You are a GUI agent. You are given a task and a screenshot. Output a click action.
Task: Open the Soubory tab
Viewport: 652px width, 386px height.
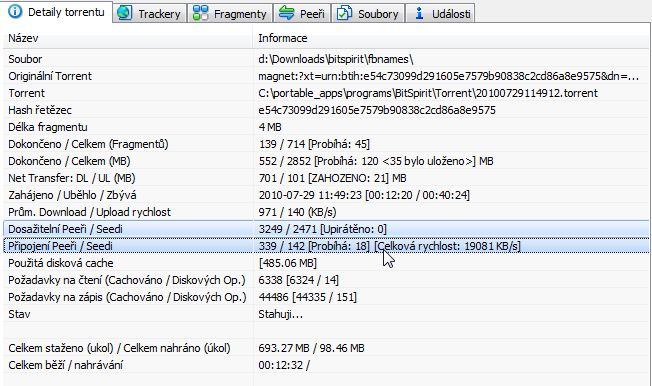pyautogui.click(x=368, y=13)
